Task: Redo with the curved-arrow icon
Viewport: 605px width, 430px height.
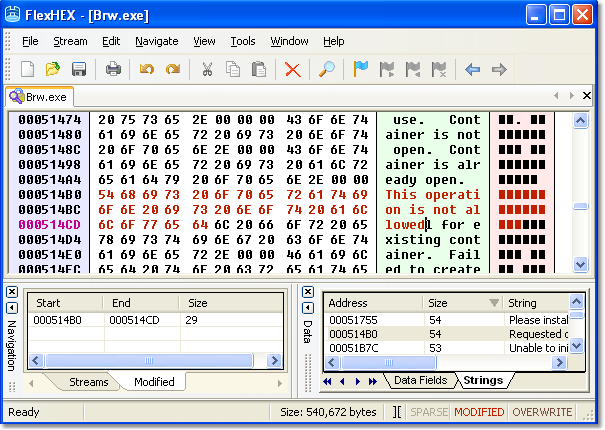Action: (173, 69)
